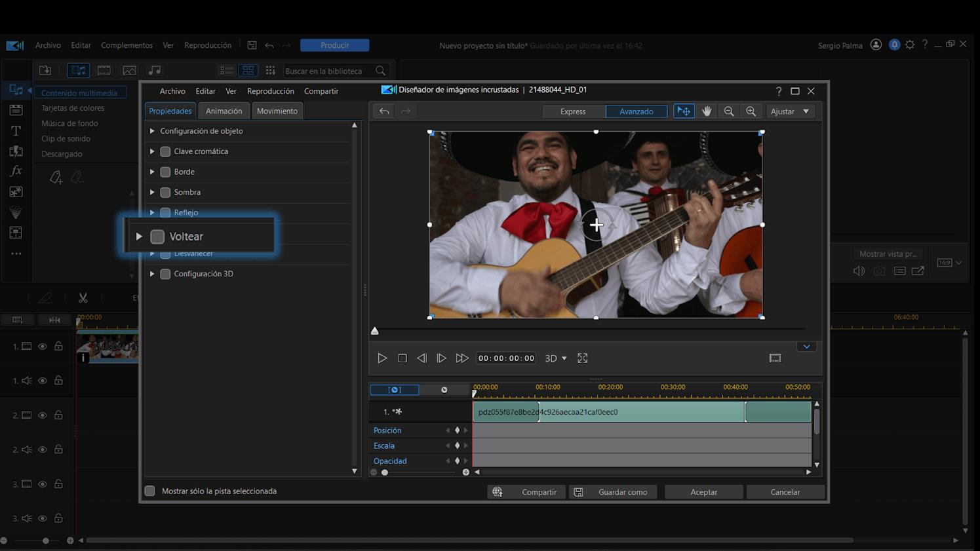Switch to the Animación tab
The width and height of the screenshot is (980, 551).
[x=224, y=111]
